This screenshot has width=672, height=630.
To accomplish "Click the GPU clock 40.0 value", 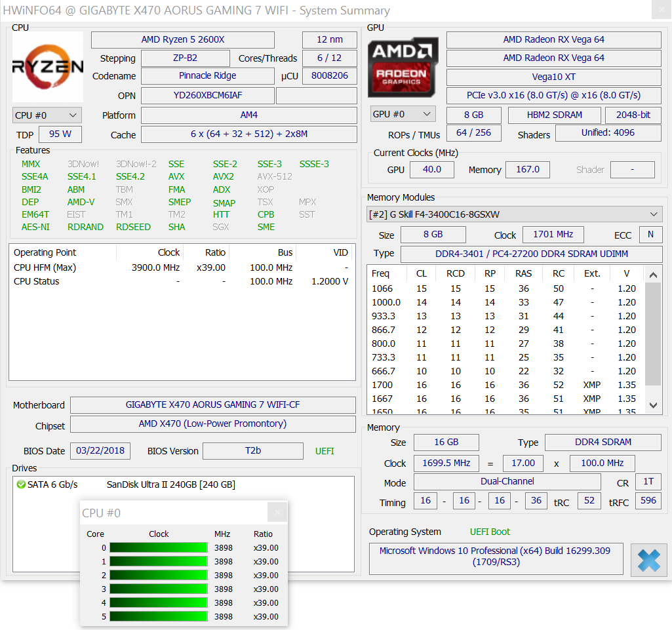I will point(432,170).
